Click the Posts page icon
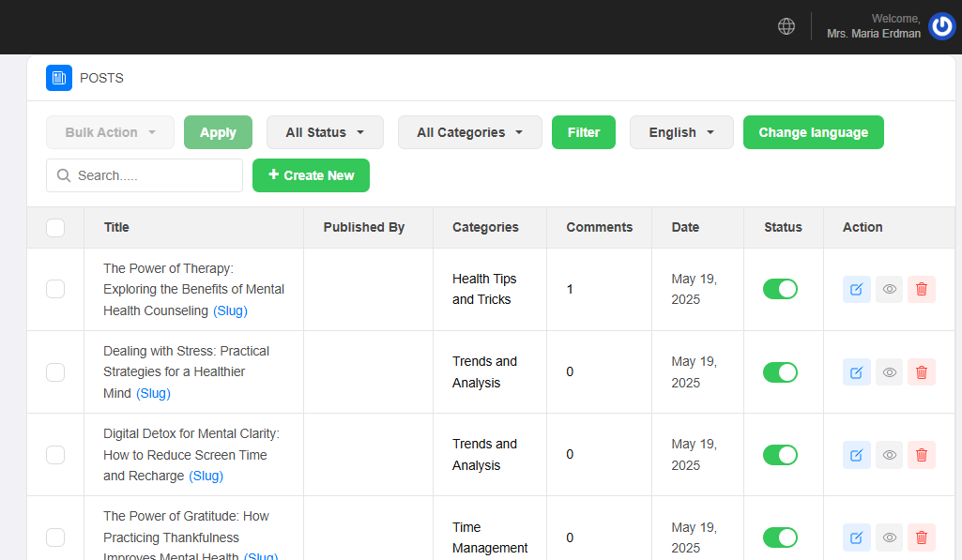 click(x=59, y=78)
